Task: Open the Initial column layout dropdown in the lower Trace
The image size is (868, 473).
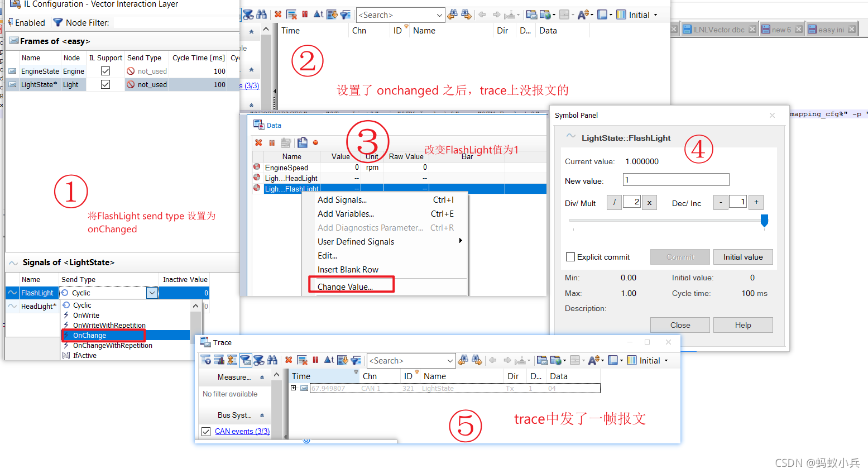Action: [666, 361]
